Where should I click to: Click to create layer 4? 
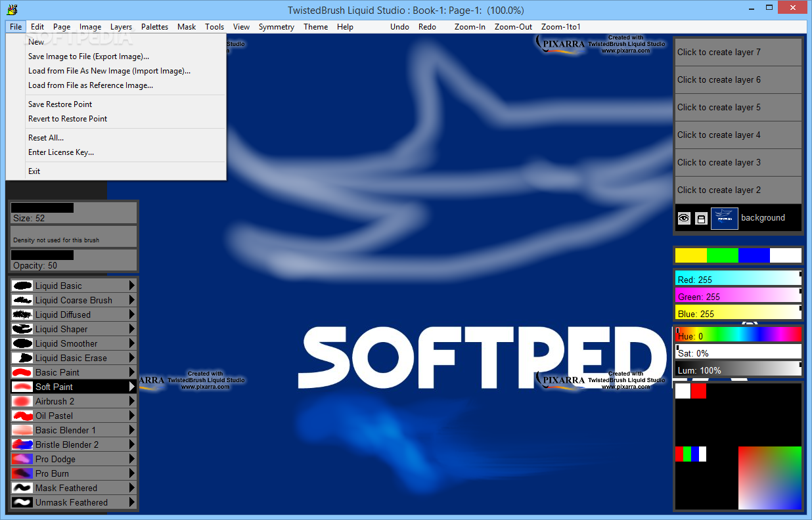click(738, 135)
